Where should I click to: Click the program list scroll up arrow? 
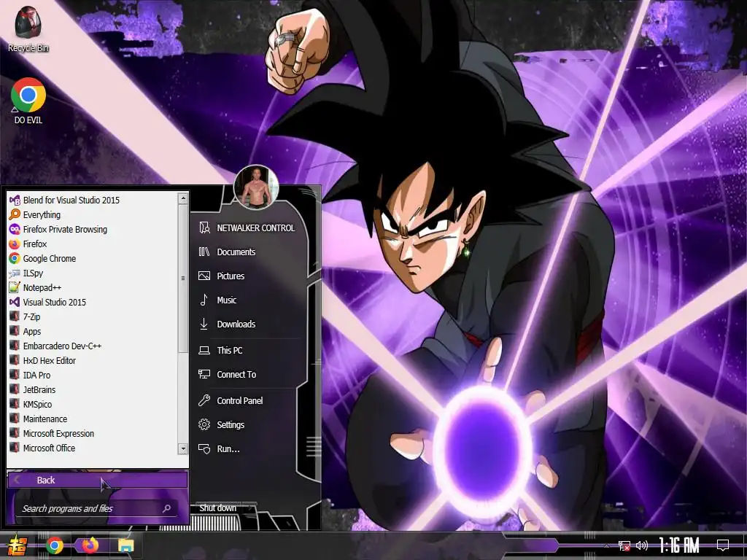tap(183, 198)
